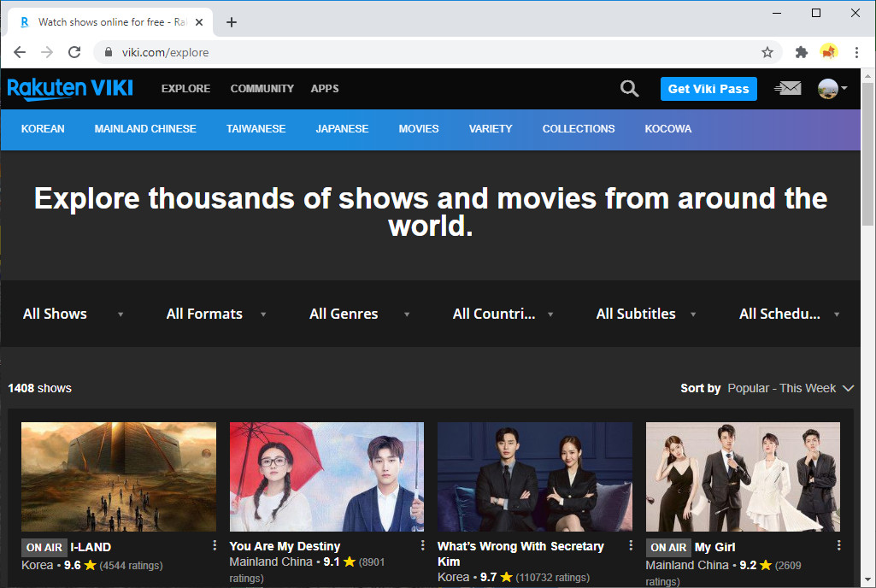Image resolution: width=876 pixels, height=588 pixels.
Task: Click the scrollbar down arrow
Action: 867,579
